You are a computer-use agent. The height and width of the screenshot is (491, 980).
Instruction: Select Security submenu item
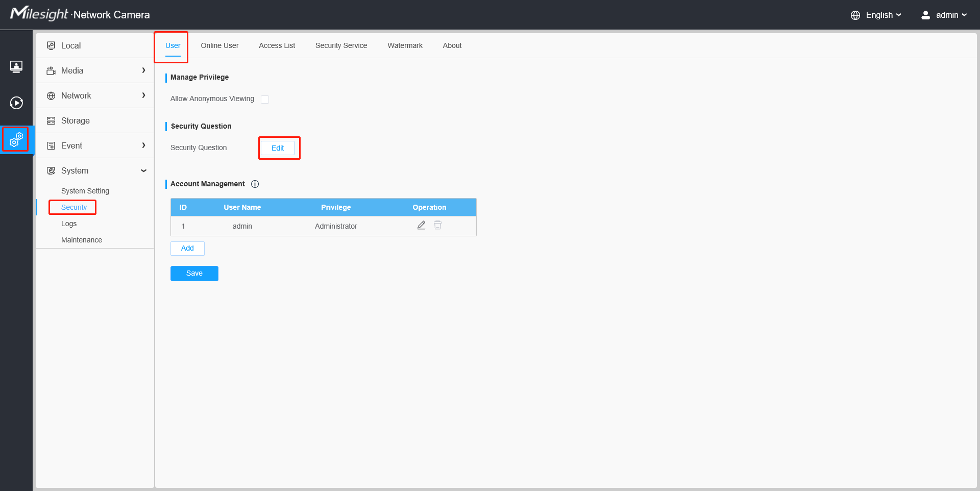[74, 207]
